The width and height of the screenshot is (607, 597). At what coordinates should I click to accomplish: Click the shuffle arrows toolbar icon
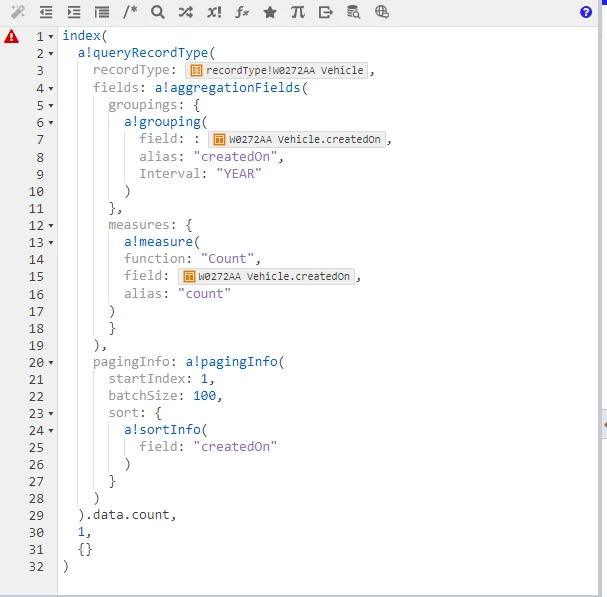(x=185, y=12)
